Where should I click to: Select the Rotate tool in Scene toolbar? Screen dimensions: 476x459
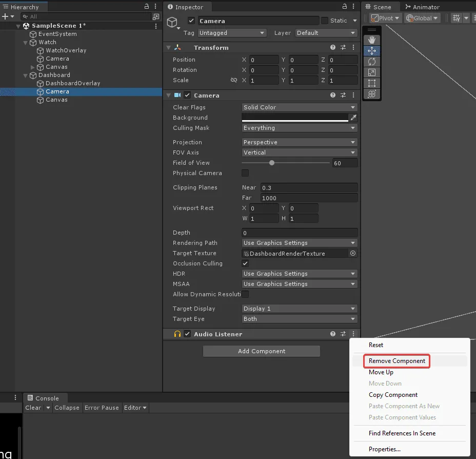pos(372,62)
